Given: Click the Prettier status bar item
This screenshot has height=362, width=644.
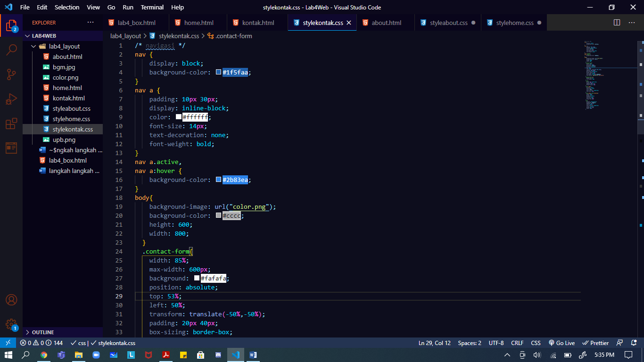Looking at the screenshot, I should (595, 343).
